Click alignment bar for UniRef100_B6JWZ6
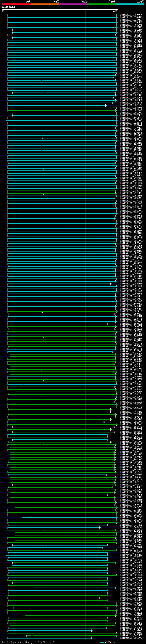This screenshot has width=146, height=644. point(58,324)
